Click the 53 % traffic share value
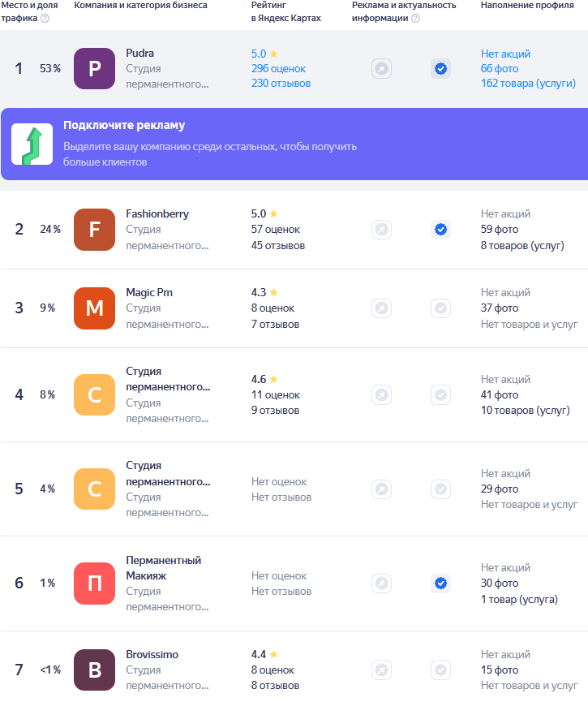Image resolution: width=588 pixels, height=702 pixels. coord(50,68)
